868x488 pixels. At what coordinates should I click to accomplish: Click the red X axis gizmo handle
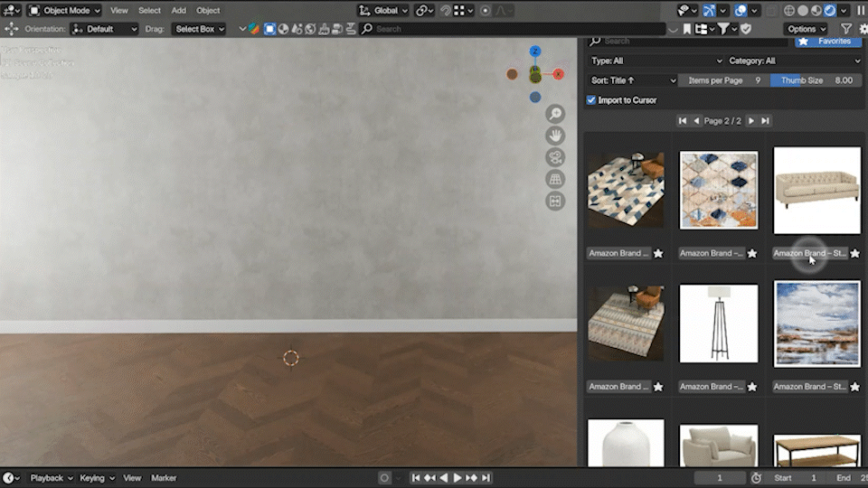[x=559, y=74]
